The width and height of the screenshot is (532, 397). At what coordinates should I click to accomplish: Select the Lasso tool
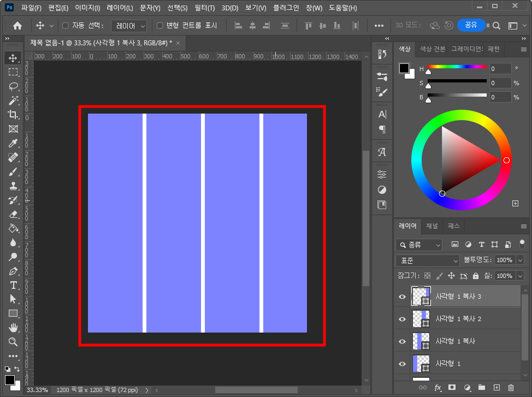point(13,86)
